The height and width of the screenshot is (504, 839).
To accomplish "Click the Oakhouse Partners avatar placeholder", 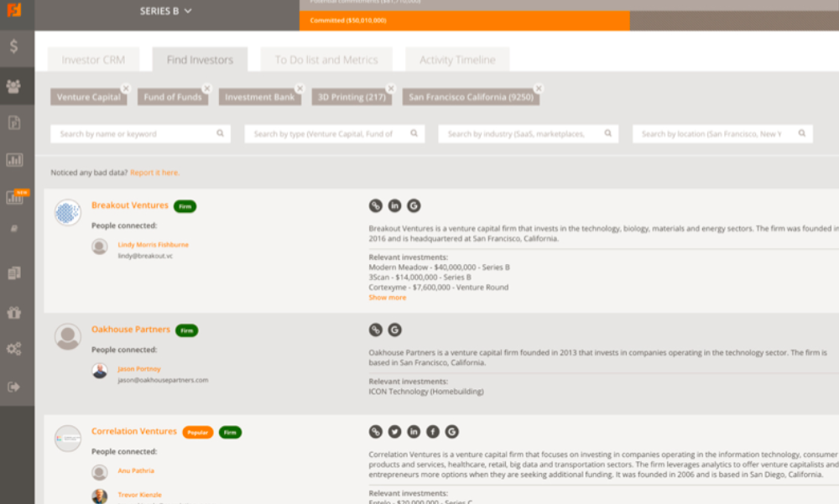I will [68, 336].
